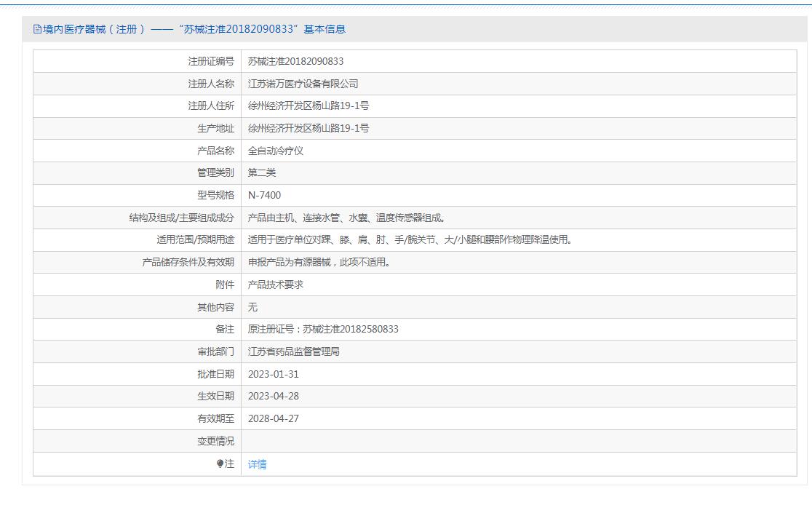Click the 结构及组成/主要组成成分 label
Image resolution: width=812 pixels, height=505 pixels.
click(181, 218)
